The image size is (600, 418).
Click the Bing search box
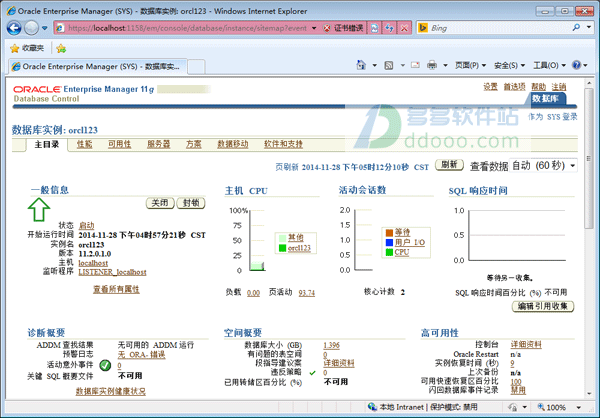(x=499, y=28)
